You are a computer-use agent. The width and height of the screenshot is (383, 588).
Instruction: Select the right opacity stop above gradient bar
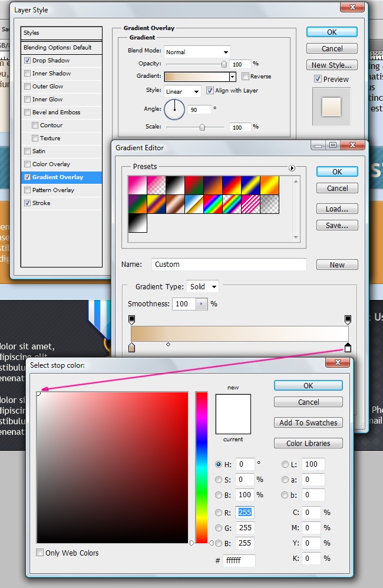(348, 319)
